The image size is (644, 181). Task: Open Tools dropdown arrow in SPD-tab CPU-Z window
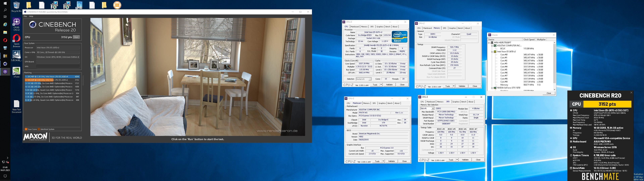click(x=457, y=160)
